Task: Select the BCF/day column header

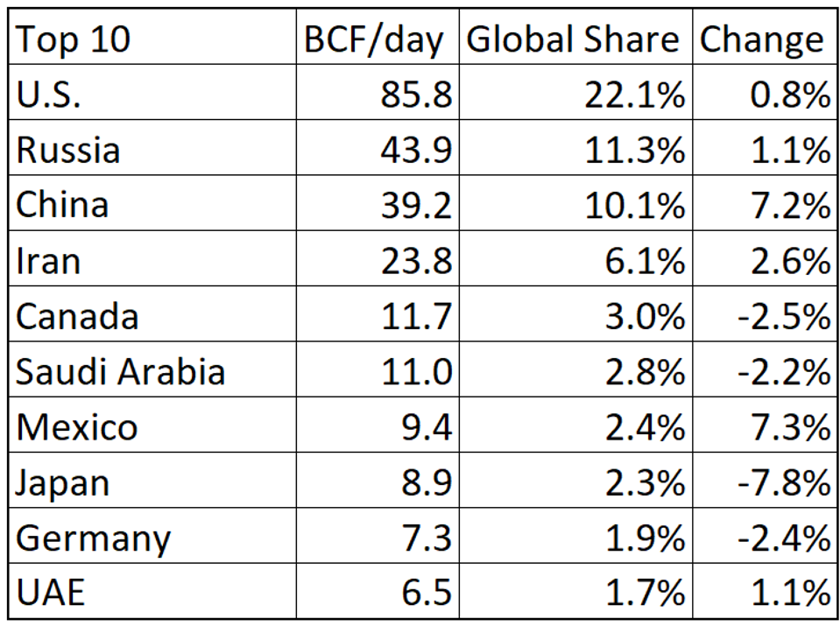Action: point(375,39)
